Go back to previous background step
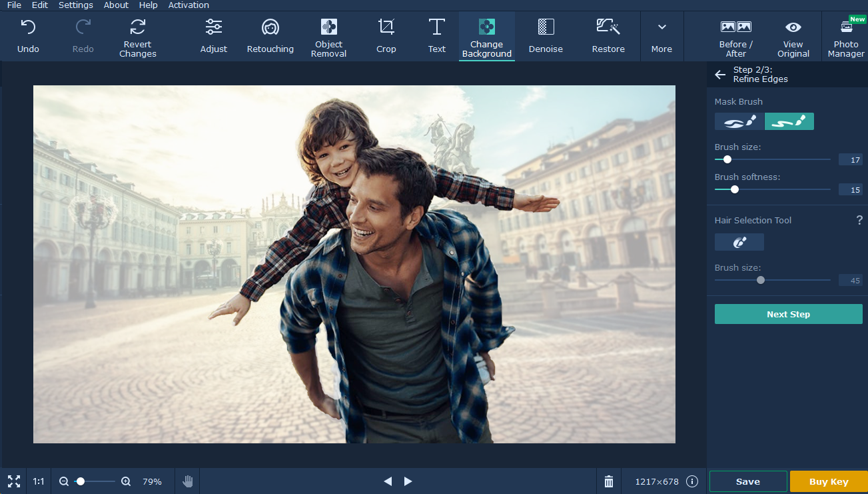Viewport: 868px width, 494px height. [x=720, y=75]
